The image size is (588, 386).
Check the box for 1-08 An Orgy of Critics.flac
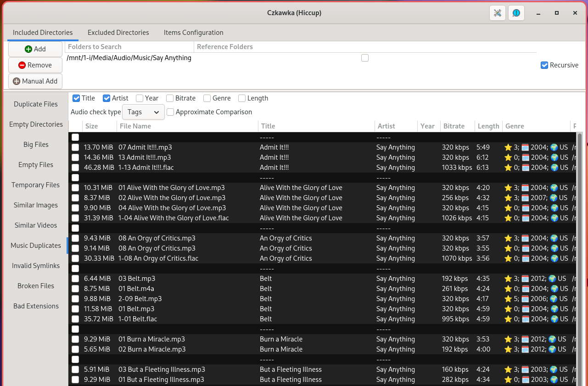tap(75, 258)
